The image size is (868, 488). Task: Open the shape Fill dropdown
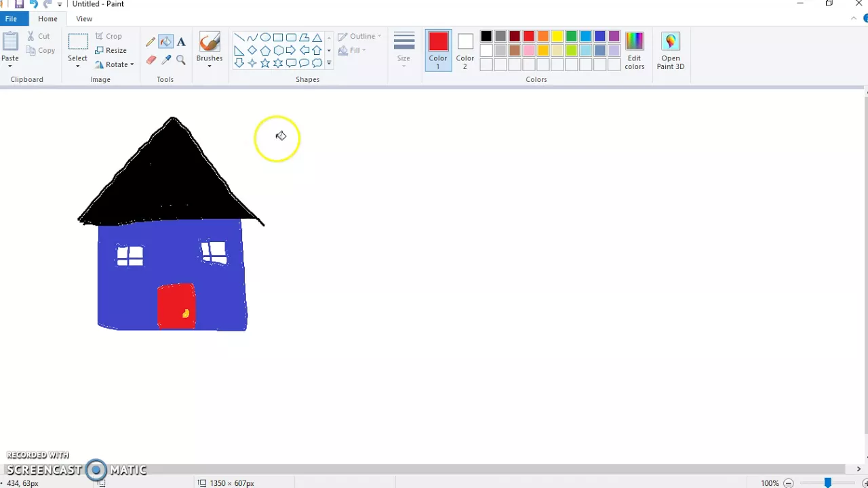[x=352, y=50]
